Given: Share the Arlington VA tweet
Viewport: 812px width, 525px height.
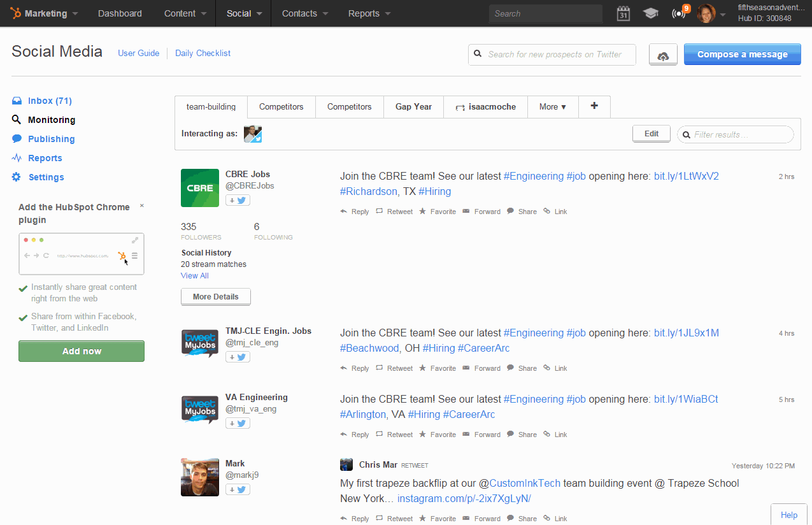Looking at the screenshot, I should click(522, 435).
